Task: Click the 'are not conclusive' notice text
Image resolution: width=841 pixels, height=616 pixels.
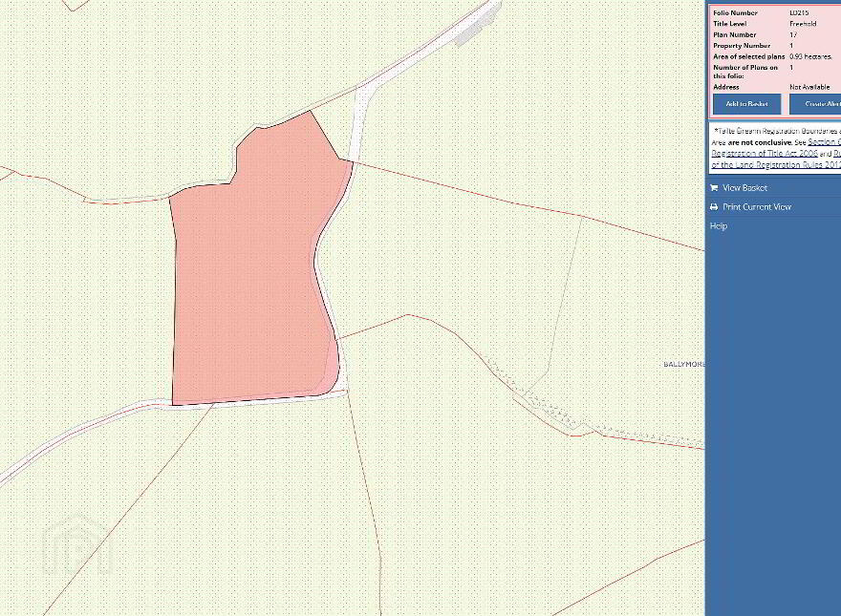Action: [x=760, y=142]
